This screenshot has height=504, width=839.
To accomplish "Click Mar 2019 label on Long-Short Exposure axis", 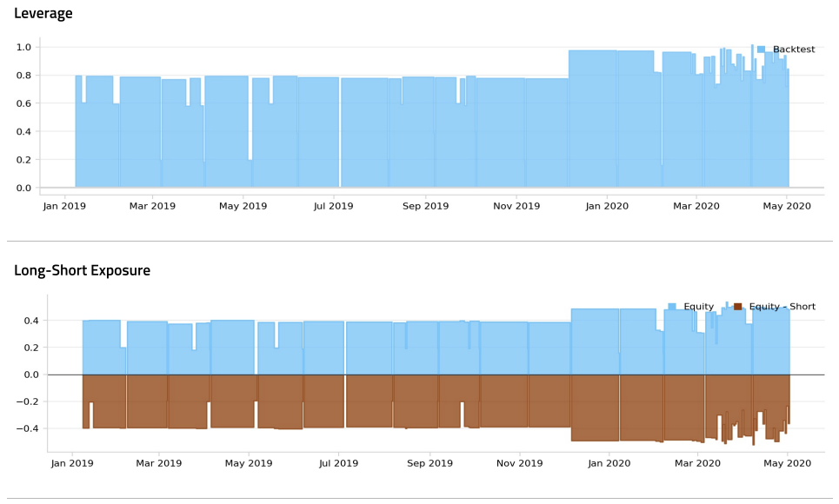I will [159, 463].
